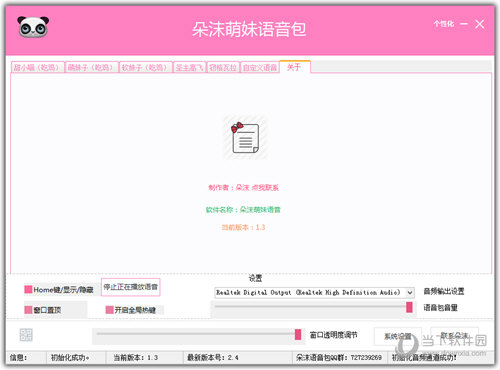500x370 pixels.
Task: Click the notepad with bow icon
Action: tap(245, 138)
